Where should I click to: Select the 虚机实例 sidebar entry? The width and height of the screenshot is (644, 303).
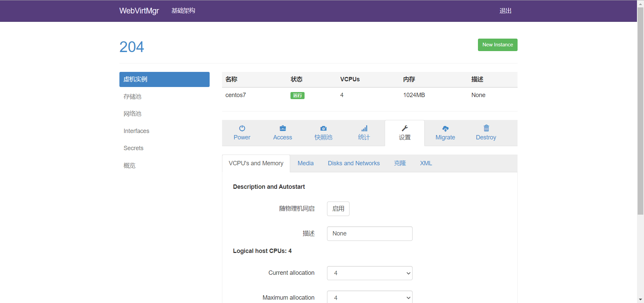(164, 79)
